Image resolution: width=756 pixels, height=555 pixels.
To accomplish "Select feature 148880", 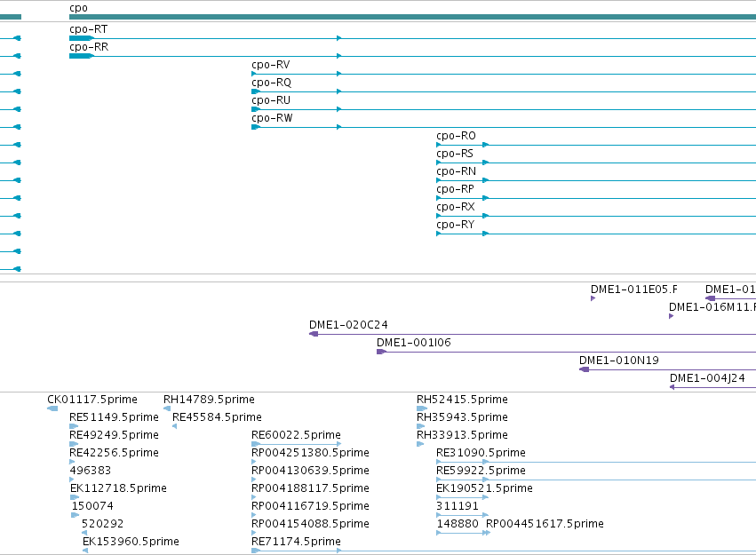I will [x=458, y=524].
